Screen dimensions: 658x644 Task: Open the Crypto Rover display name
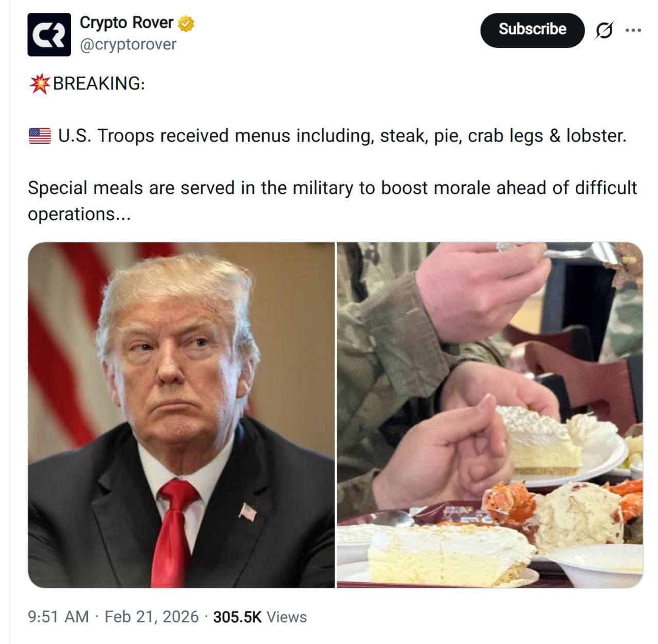[126, 23]
